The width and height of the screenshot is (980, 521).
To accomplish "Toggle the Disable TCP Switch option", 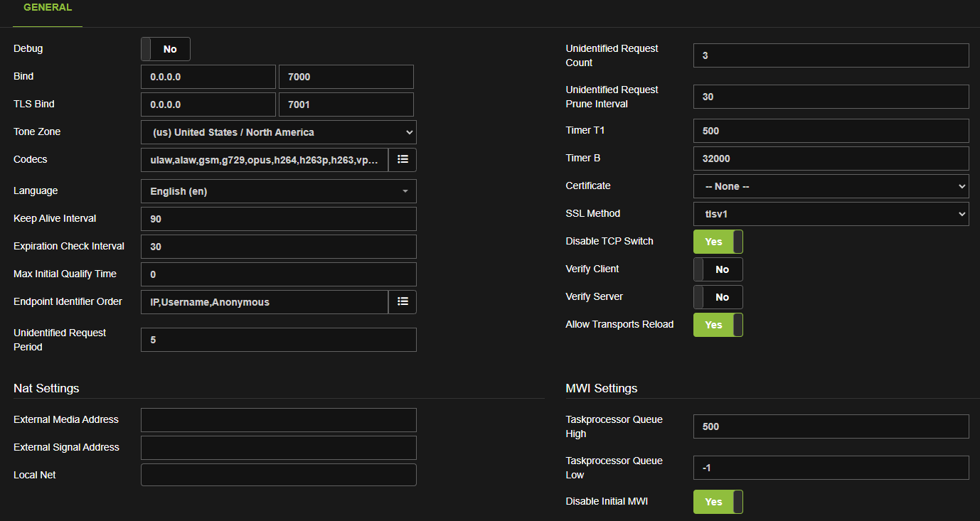I will (718, 242).
